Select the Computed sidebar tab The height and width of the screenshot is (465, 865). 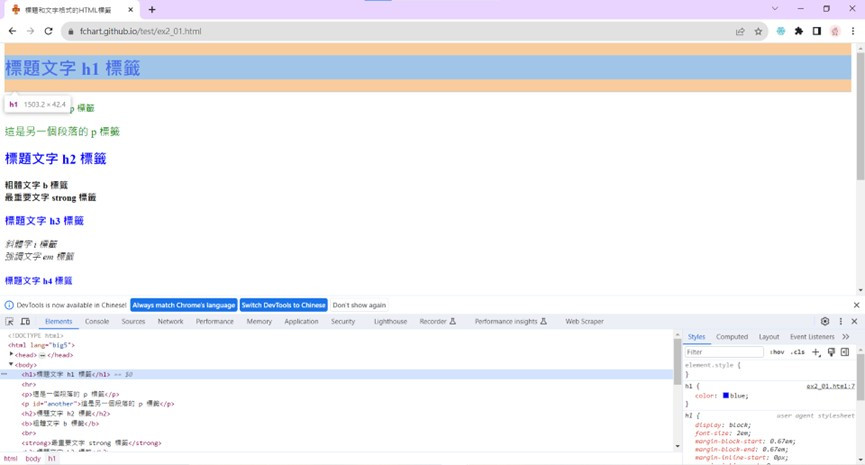(732, 337)
